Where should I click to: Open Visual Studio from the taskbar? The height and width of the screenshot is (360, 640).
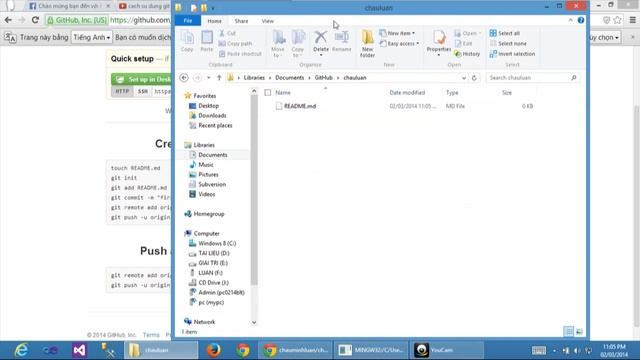79,350
